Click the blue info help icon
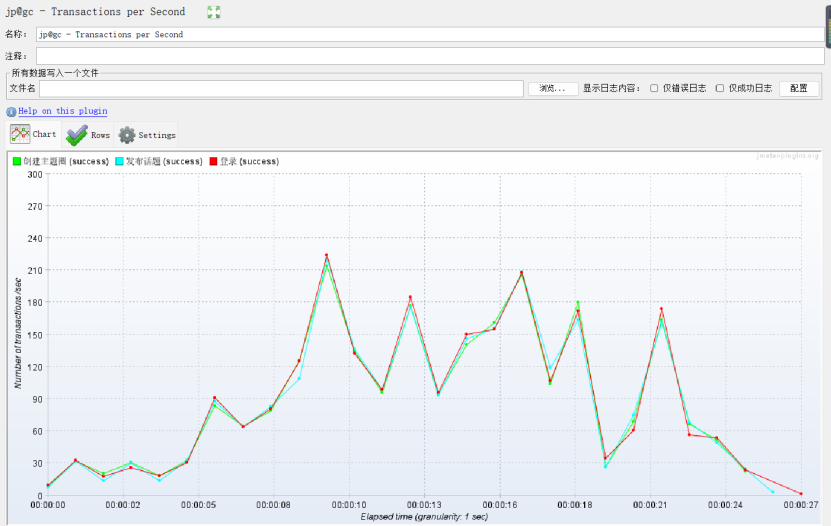831x526 pixels. coord(11,112)
